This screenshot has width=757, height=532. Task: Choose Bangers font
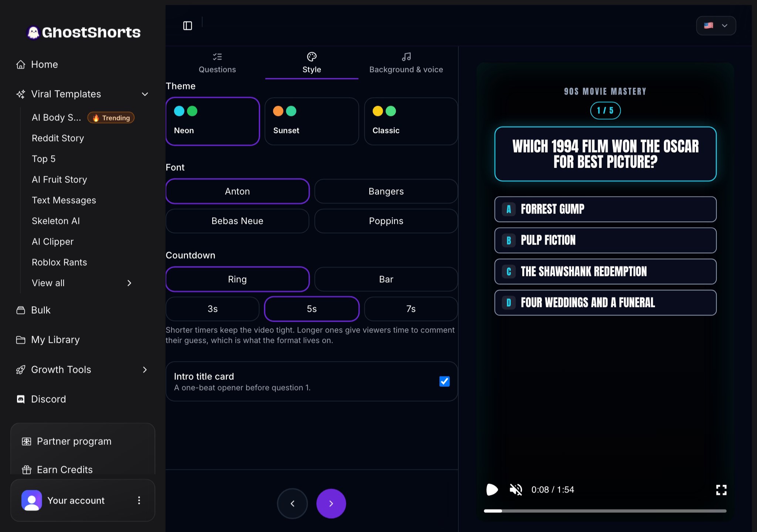(x=386, y=191)
